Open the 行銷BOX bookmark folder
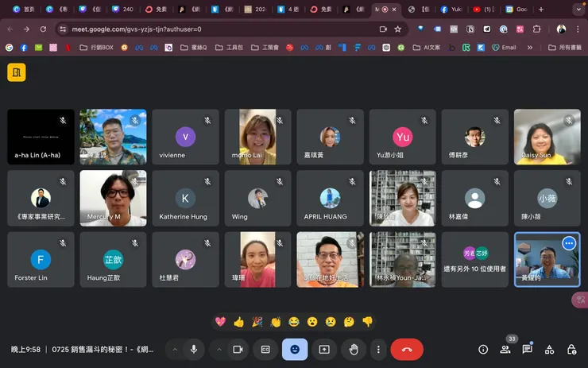 click(97, 47)
